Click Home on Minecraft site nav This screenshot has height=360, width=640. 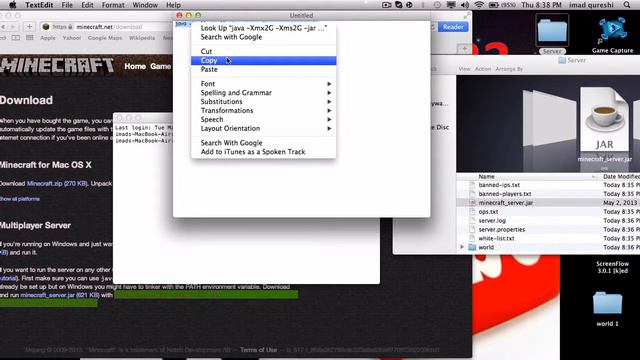[x=135, y=66]
